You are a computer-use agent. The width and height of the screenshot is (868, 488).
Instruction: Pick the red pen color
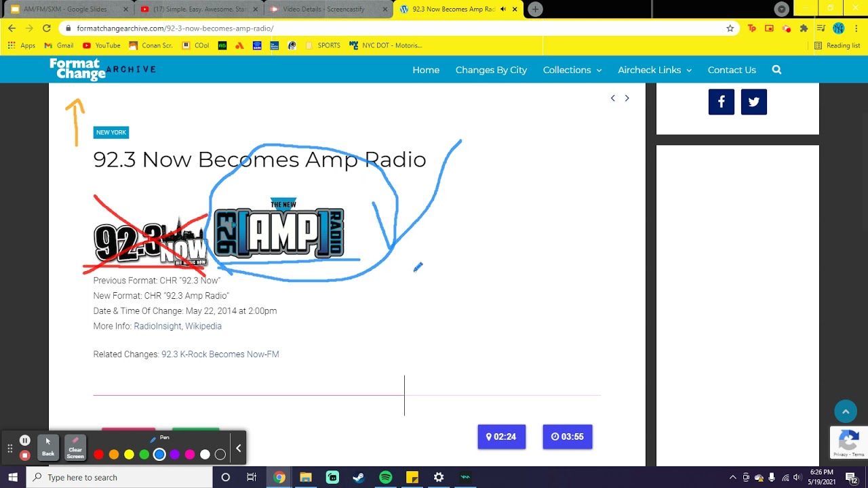click(99, 455)
